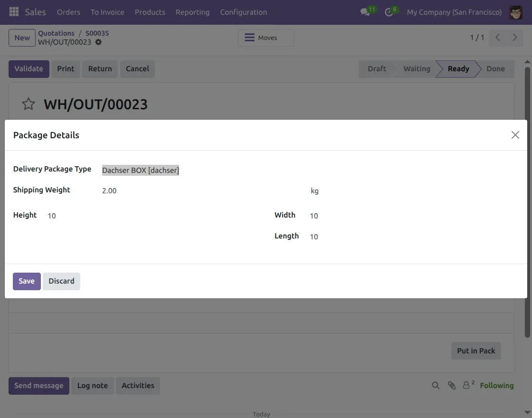Screen dimensions: 532x418
Task: Click the vertical page scrollbar
Action: (527, 202)
